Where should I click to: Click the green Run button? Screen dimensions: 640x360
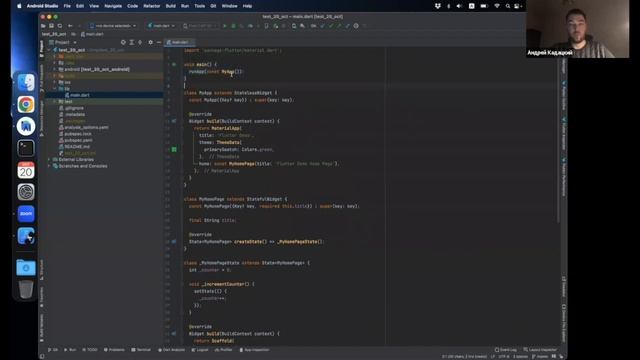pos(224,26)
